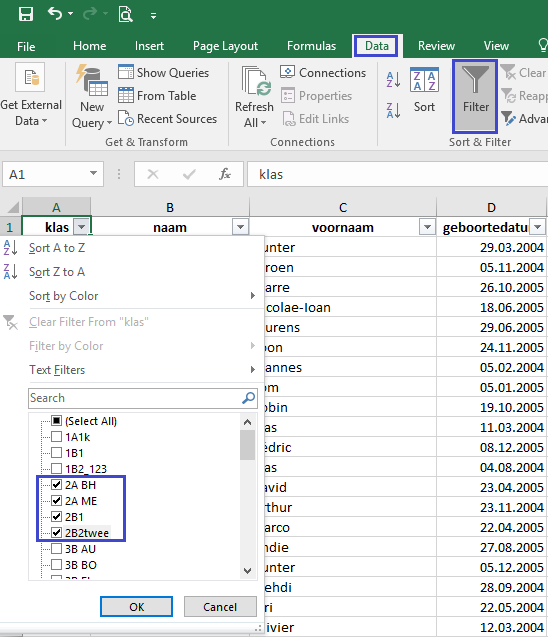Open the Sort dialog button

pyautogui.click(x=424, y=90)
